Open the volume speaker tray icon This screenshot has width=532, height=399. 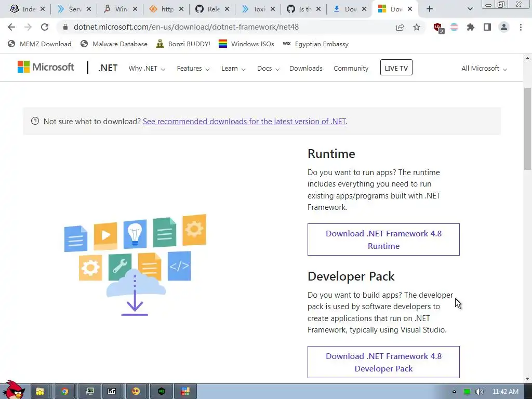[x=479, y=392]
